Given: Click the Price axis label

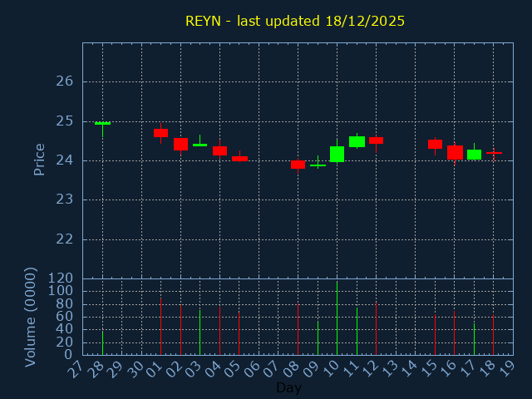Looking at the screenshot, I should pyautogui.click(x=39, y=159).
